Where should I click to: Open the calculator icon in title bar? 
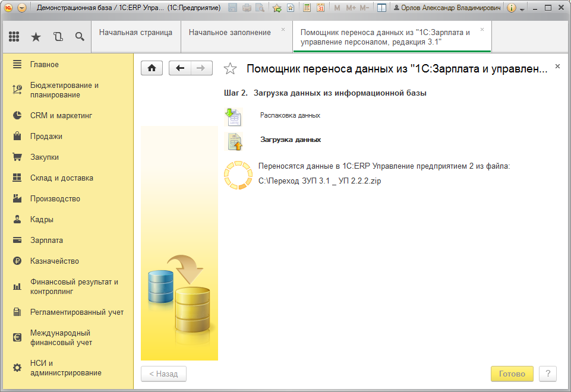point(307,8)
